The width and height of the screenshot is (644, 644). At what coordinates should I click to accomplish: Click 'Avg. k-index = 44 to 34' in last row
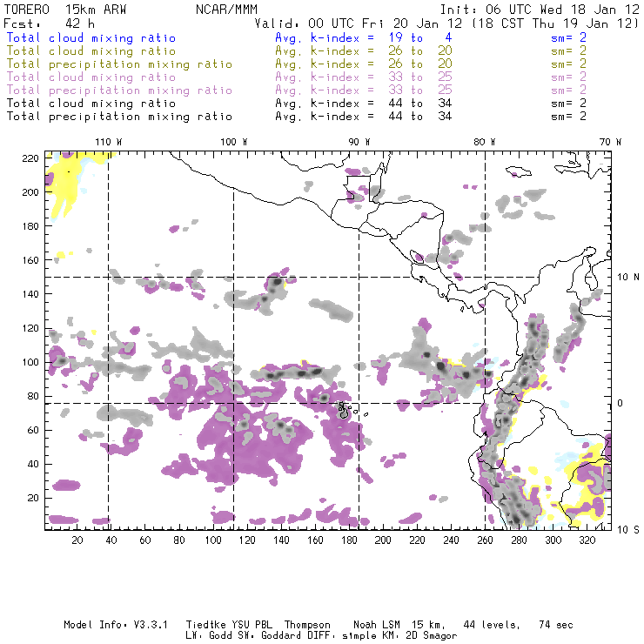pyautogui.click(x=364, y=117)
